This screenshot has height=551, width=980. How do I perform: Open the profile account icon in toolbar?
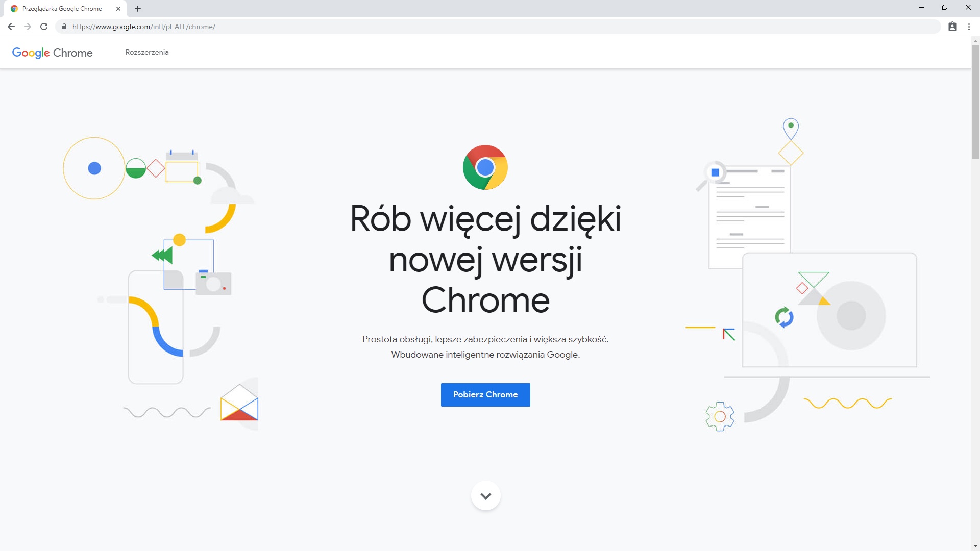coord(952,27)
